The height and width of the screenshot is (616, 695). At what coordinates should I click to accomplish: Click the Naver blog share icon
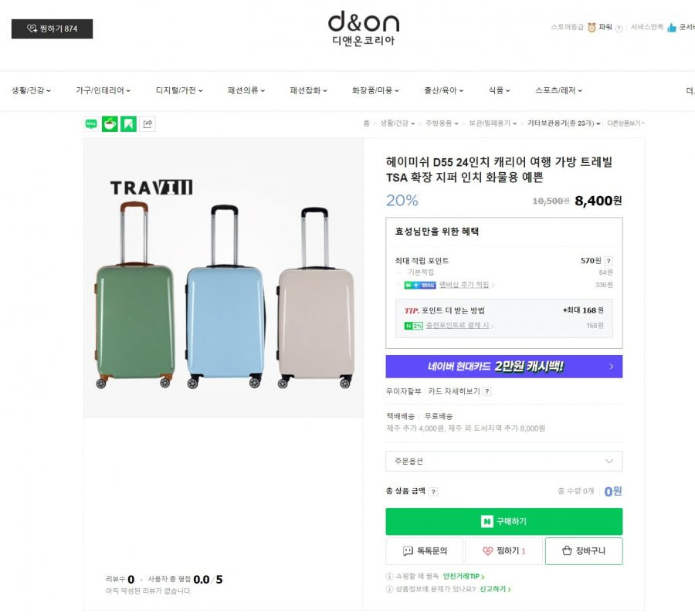tap(91, 124)
